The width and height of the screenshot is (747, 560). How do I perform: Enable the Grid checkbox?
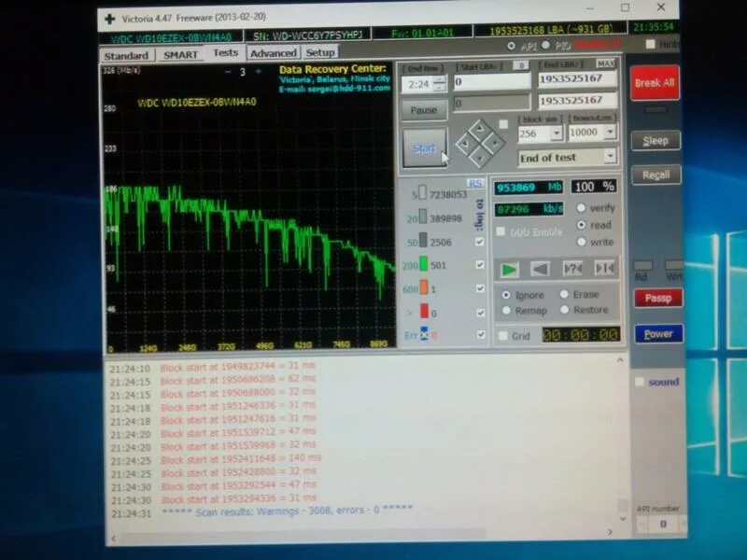point(503,336)
